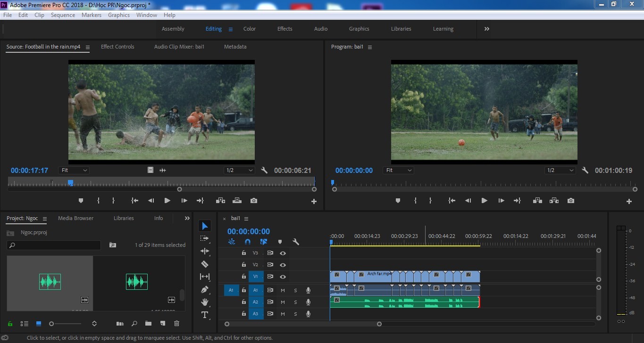Click the Overwrite button in Source monitor
This screenshot has height=343, width=644.
click(x=237, y=201)
